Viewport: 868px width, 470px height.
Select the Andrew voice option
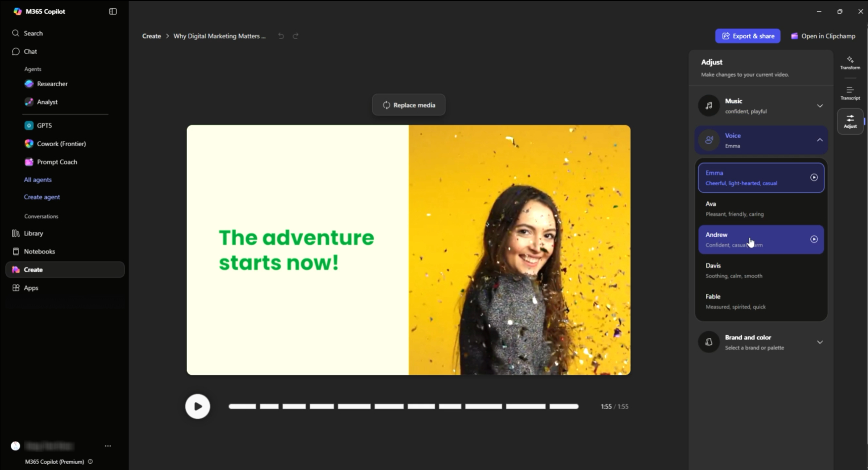(x=761, y=239)
